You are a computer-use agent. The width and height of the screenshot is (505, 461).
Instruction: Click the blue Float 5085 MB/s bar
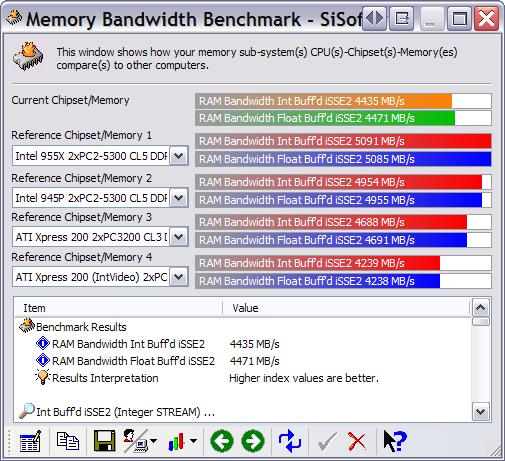click(x=343, y=159)
